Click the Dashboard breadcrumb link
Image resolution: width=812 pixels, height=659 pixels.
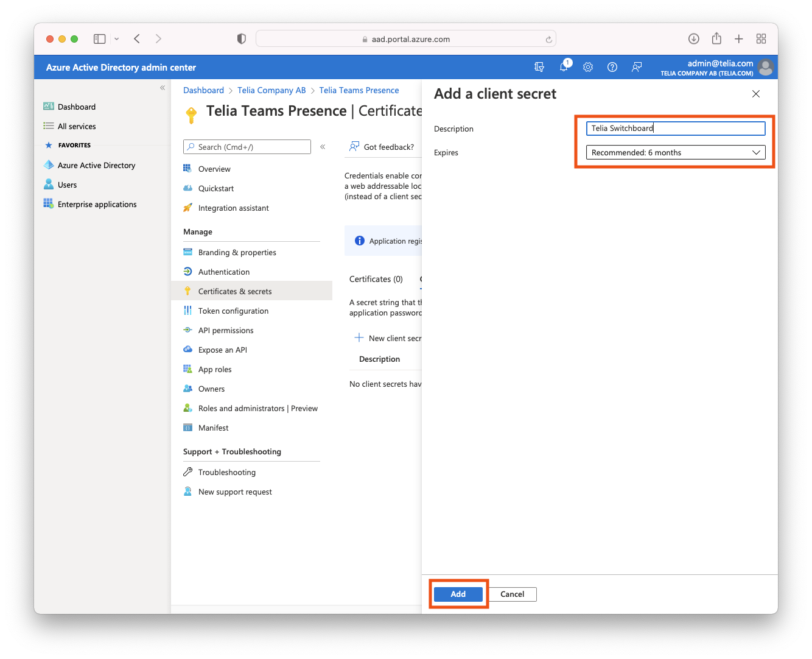point(203,90)
